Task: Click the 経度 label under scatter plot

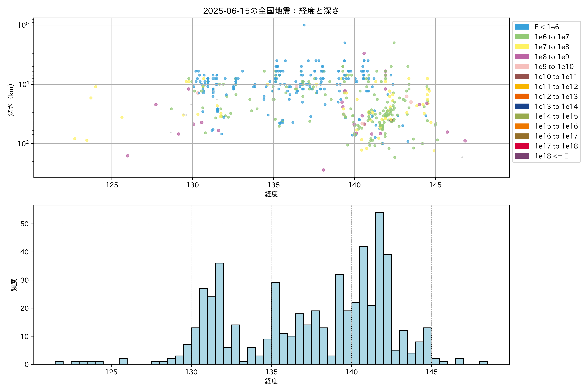Action: tap(271, 194)
